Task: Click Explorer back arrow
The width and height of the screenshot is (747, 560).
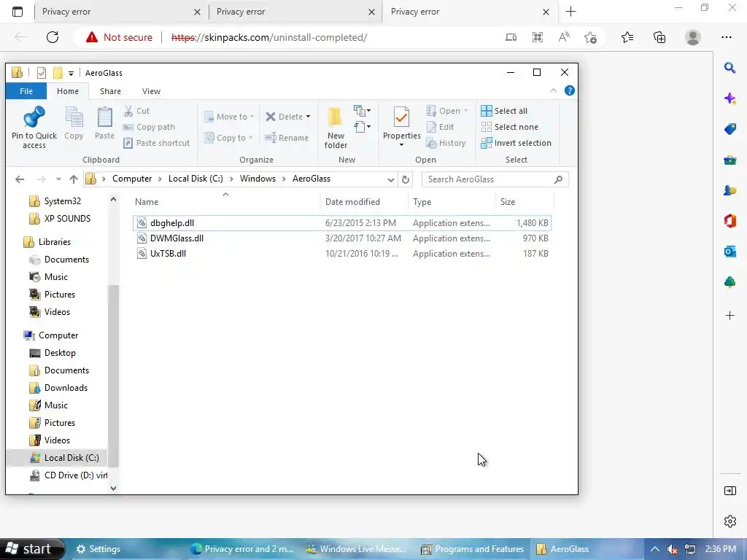Action: coord(20,179)
